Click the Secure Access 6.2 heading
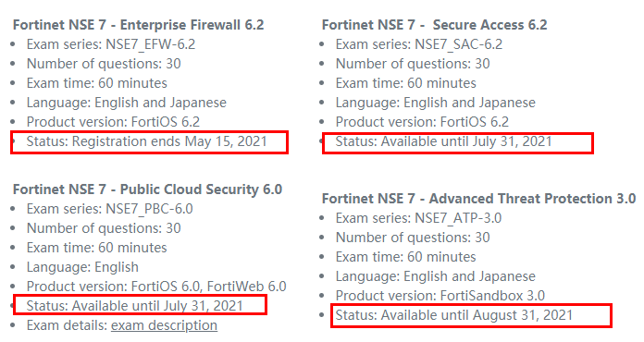 coord(435,25)
